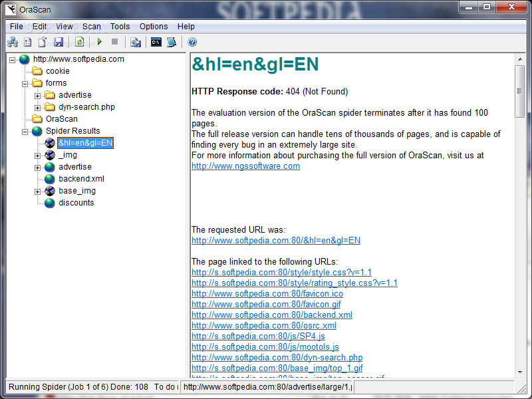Click broken globe icon beside base_img
Screen dimensions: 532x399
click(50, 191)
